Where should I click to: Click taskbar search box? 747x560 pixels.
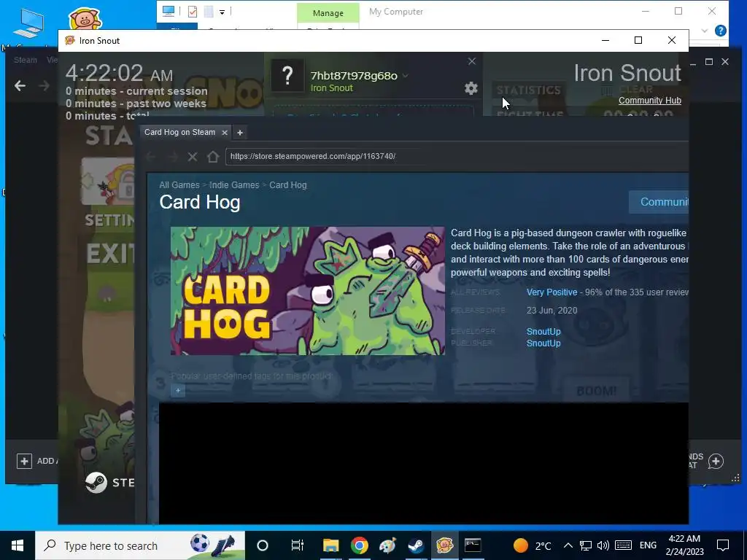tap(140, 545)
